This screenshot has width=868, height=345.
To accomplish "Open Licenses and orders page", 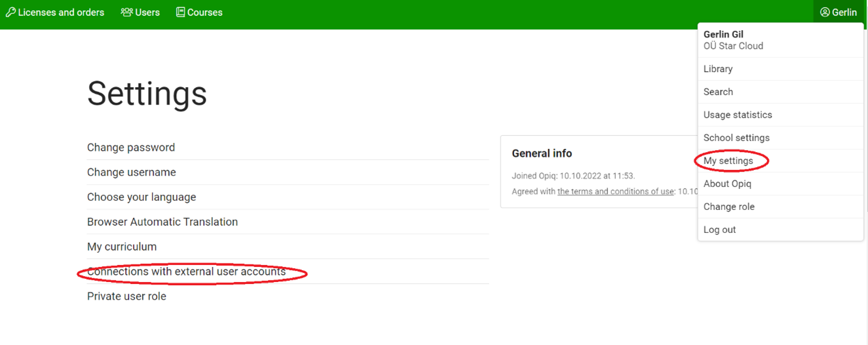I will pyautogui.click(x=61, y=12).
